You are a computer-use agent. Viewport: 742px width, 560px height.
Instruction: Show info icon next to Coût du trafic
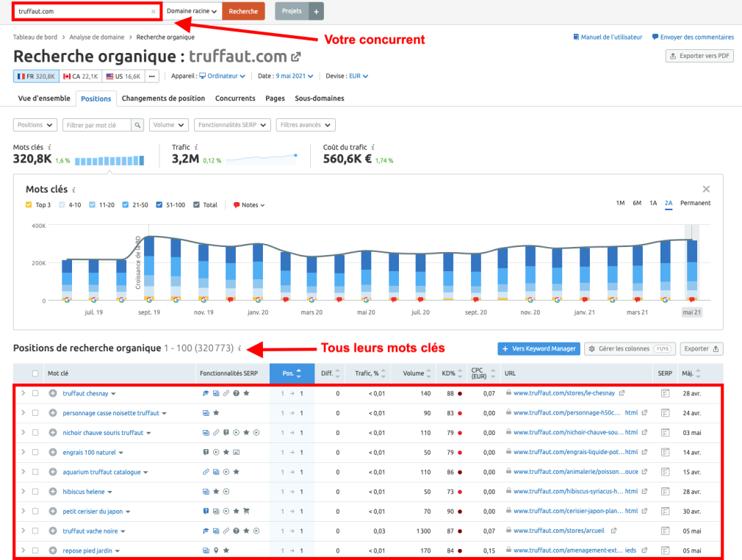click(373, 147)
